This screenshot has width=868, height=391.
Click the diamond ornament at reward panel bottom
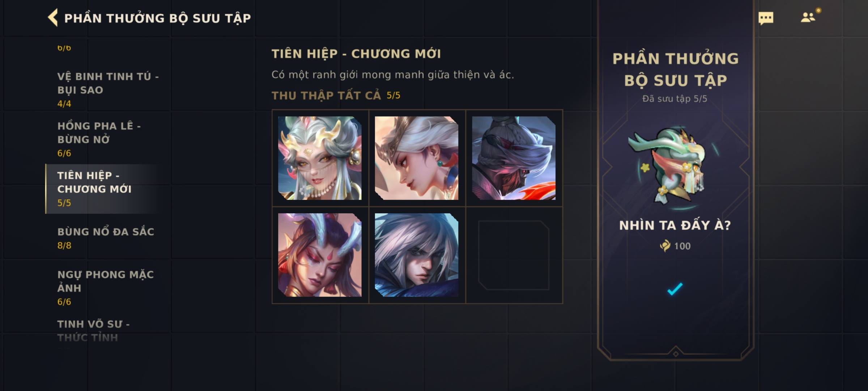pyautogui.click(x=675, y=354)
